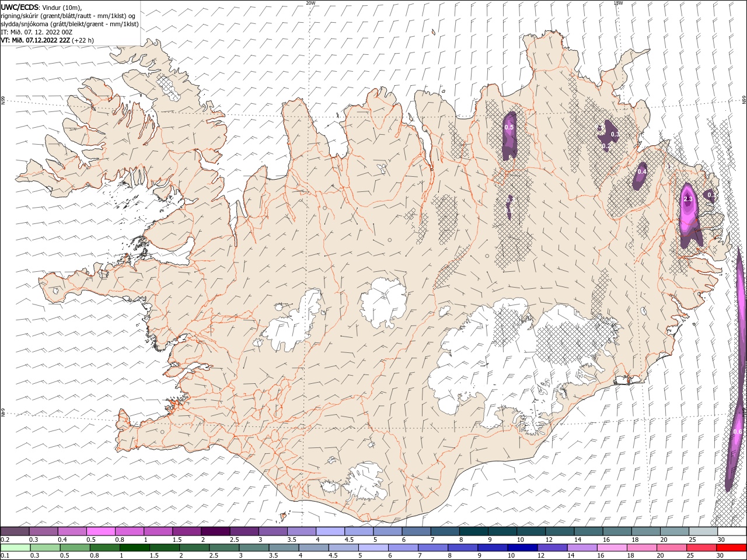Click light green 0.3 swatch in lower legend row

click(x=46, y=548)
